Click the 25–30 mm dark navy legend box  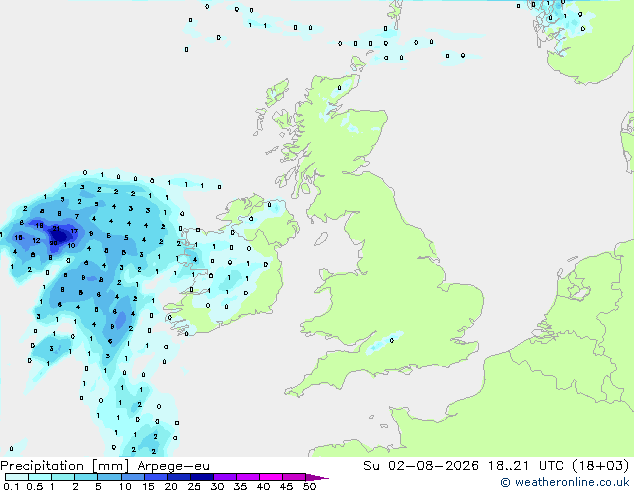point(201,477)
